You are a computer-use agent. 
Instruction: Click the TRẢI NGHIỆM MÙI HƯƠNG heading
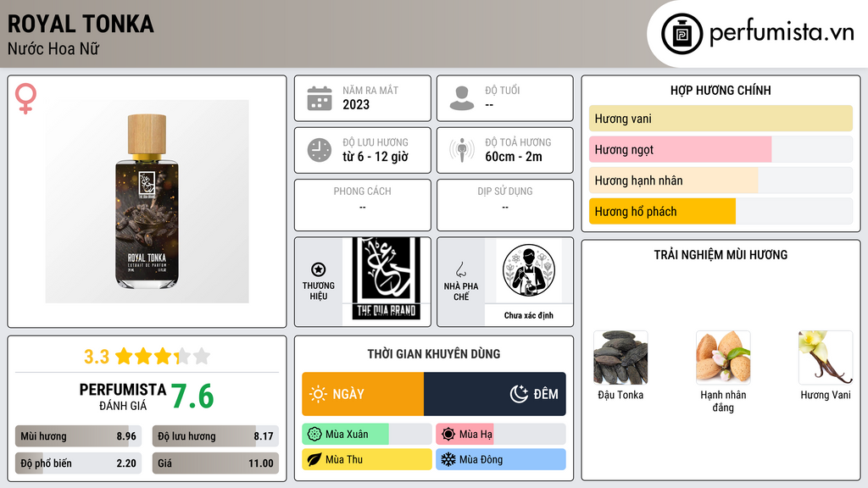[x=721, y=254]
